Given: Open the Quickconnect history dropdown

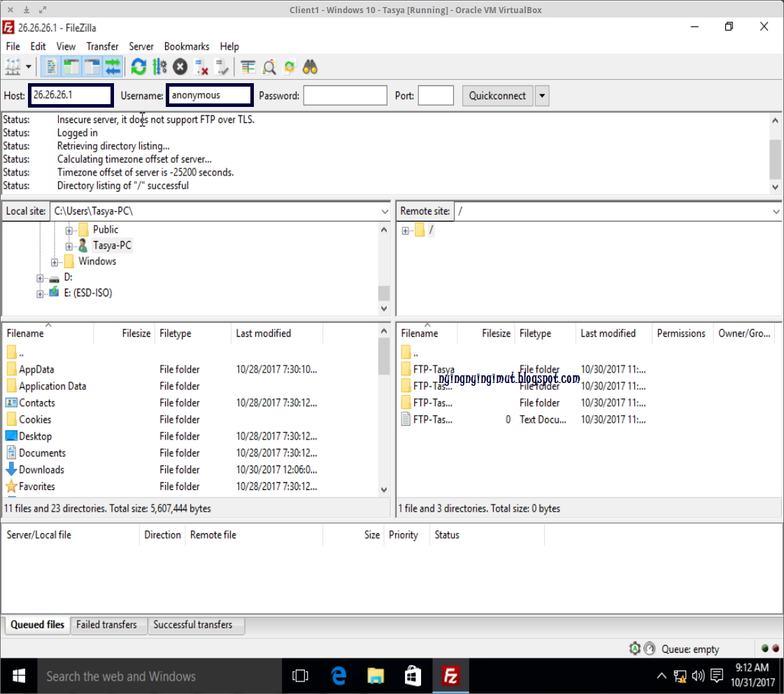Looking at the screenshot, I should [x=542, y=95].
